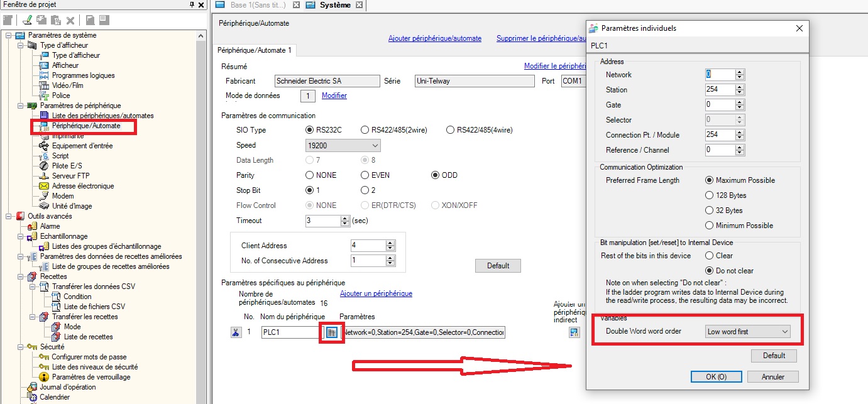Select Serveur FTP in the project tree
The image size is (868, 404).
(70, 176)
